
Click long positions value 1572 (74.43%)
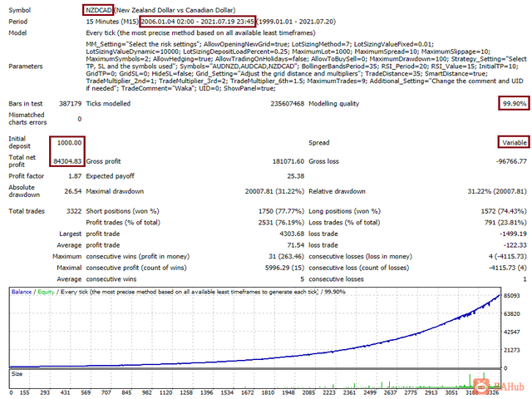[504, 211]
